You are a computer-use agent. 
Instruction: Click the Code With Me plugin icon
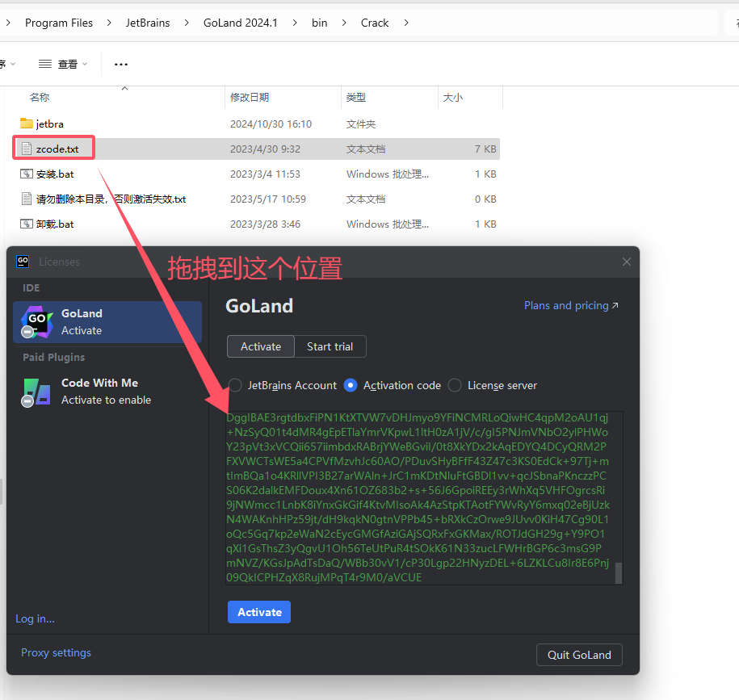[36, 392]
